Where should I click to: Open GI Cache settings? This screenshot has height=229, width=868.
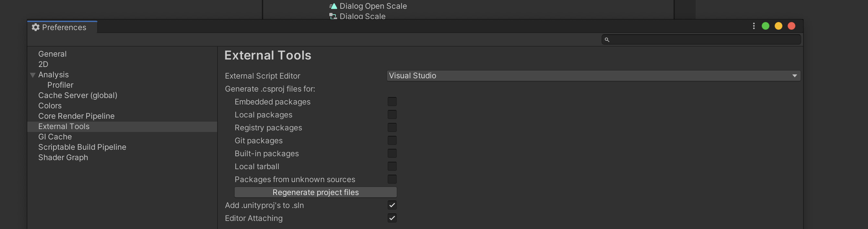(x=55, y=136)
